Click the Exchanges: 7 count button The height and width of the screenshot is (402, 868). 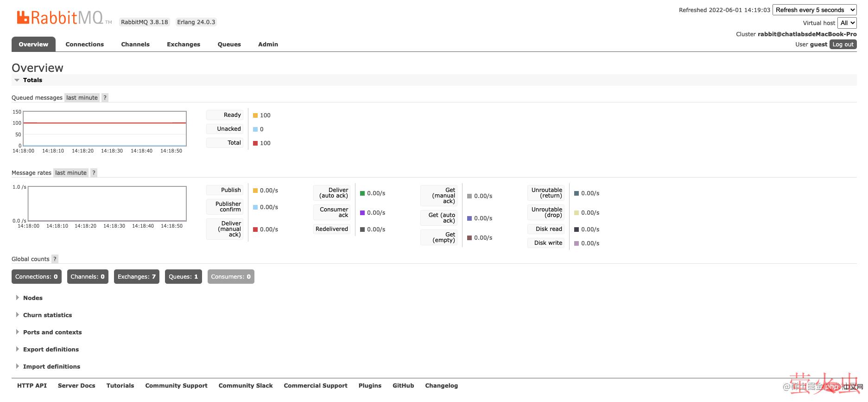tap(137, 277)
